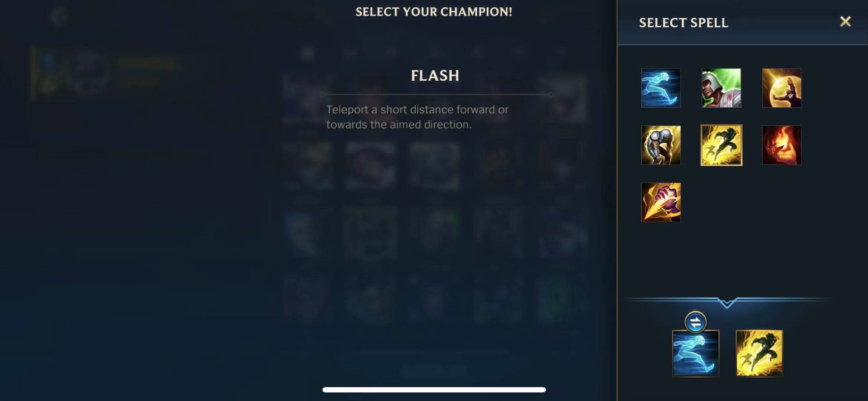Activate the equipped Ghost spell slot
The image size is (868, 401).
(x=695, y=353)
